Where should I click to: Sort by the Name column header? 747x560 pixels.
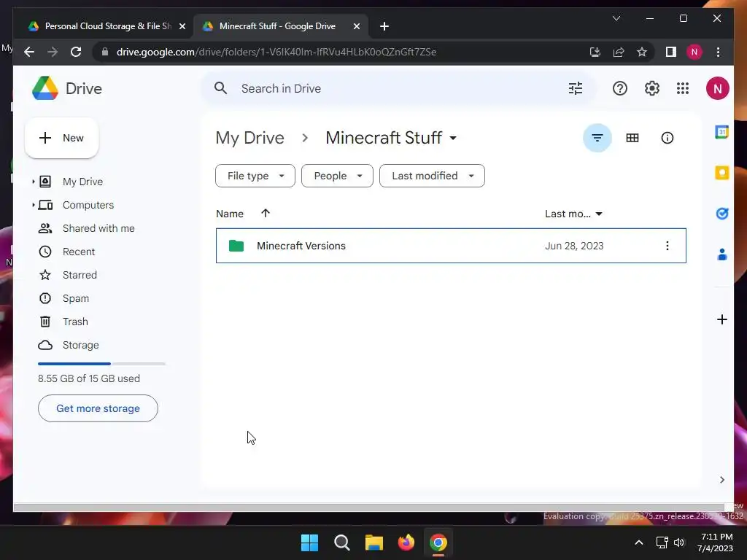tap(230, 214)
